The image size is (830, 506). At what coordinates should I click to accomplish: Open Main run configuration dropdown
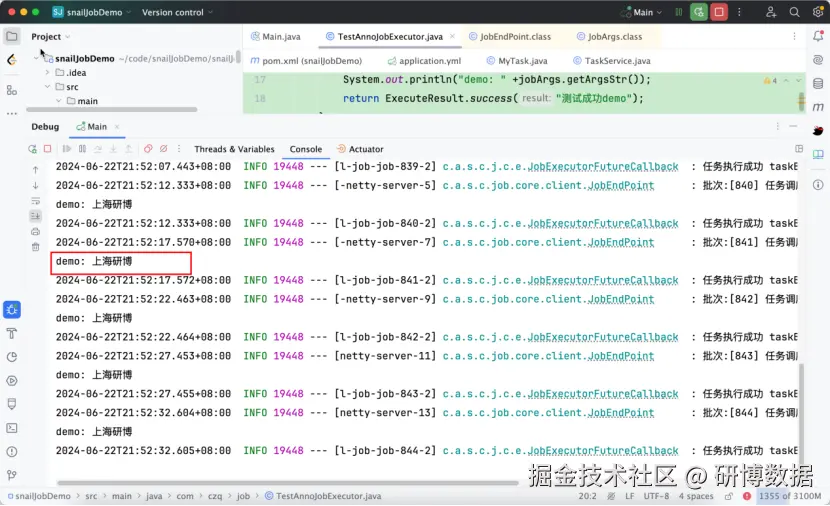pyautogui.click(x=641, y=12)
